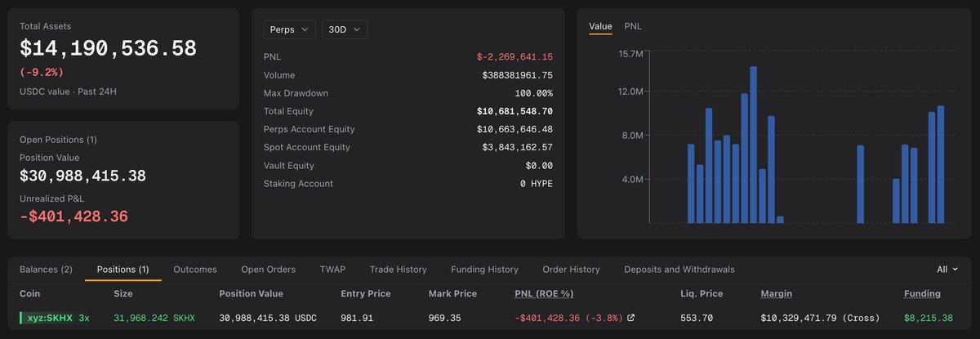
Task: View the Trade History tab
Action: pos(398,269)
